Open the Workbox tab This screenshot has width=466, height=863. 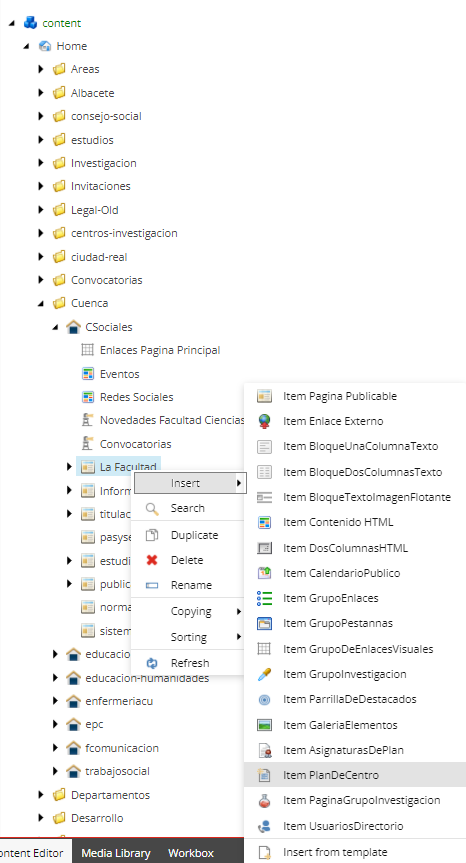coord(191,853)
